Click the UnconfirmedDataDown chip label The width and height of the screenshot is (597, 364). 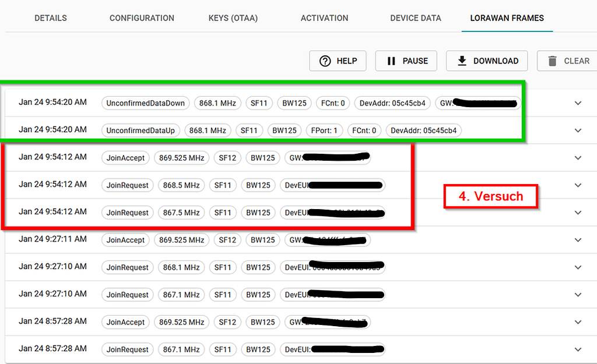point(145,103)
